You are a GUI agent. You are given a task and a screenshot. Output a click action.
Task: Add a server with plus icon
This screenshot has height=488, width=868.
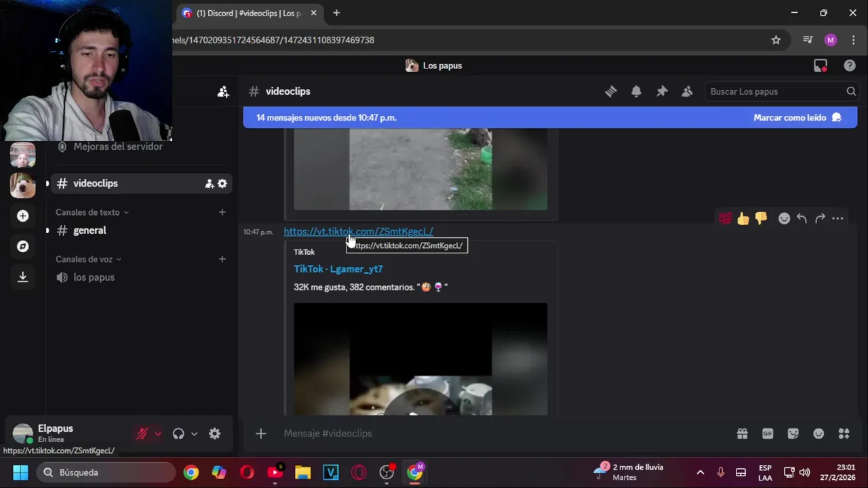coord(22,216)
